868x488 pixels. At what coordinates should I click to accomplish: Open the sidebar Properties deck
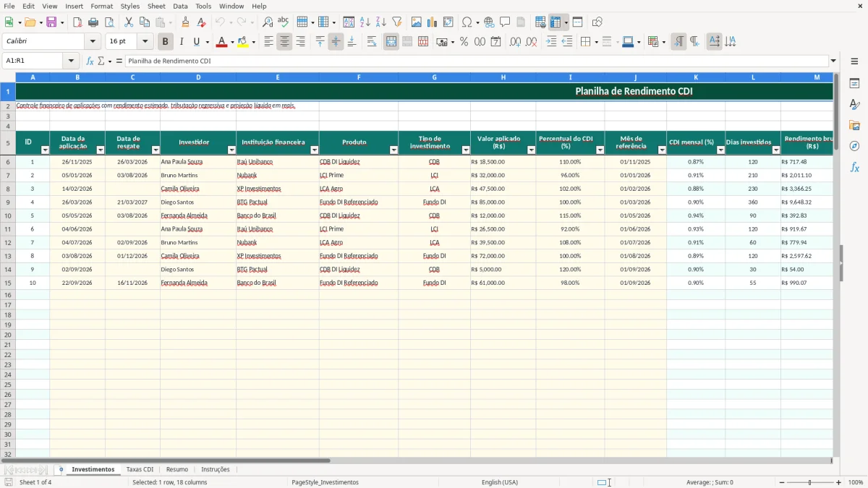pos(855,83)
